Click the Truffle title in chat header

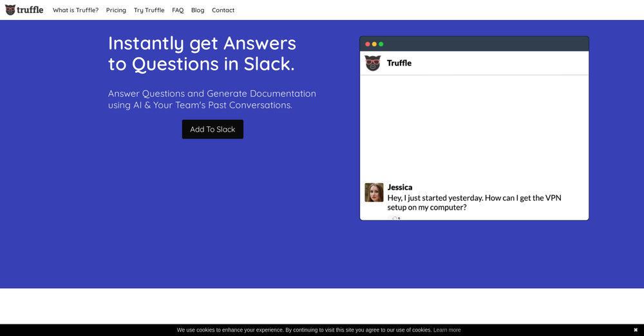[x=399, y=63]
